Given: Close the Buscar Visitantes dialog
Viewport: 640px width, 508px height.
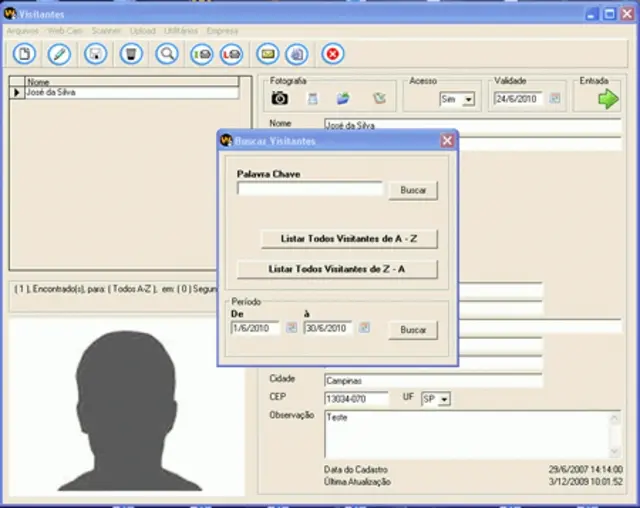Looking at the screenshot, I should point(447,141).
